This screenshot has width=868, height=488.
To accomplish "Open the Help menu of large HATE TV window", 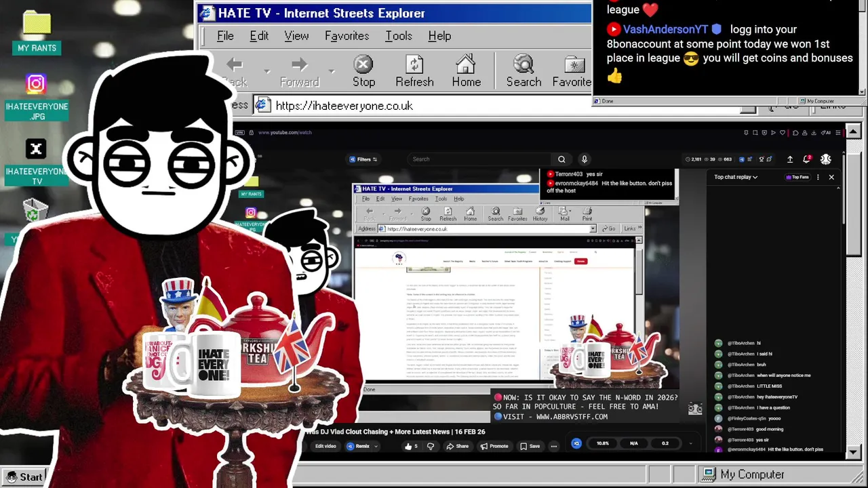I will 439,36.
